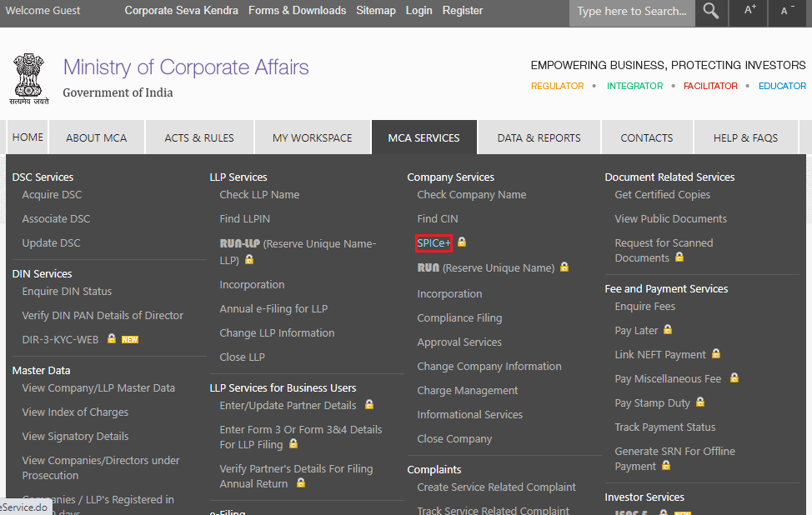Select the MCA SERVICES menu
Screen dimensions: 812x515
424,137
